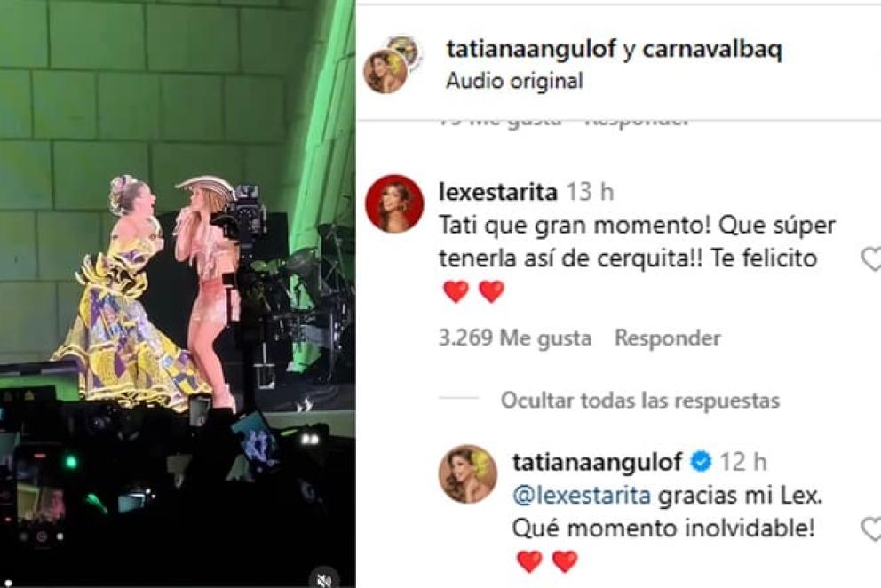This screenshot has width=881, height=588.
Task: Open the Audio original link
Action: coord(514,81)
